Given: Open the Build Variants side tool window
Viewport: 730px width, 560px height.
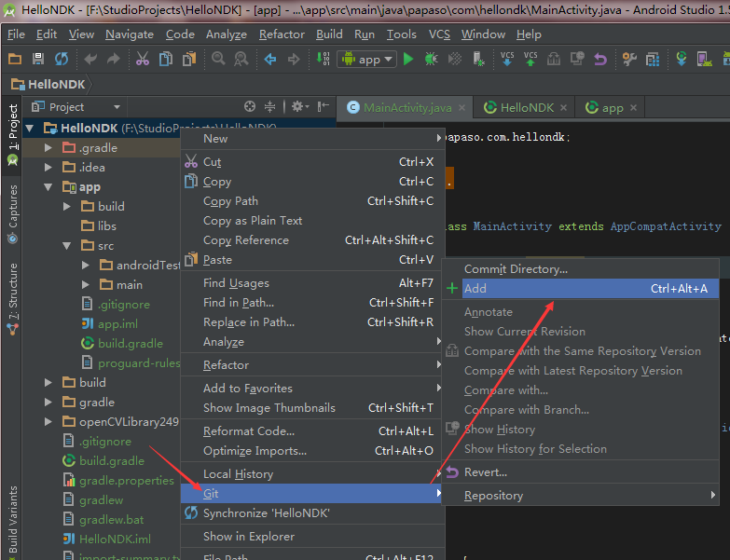Looking at the screenshot, I should tap(12, 522).
